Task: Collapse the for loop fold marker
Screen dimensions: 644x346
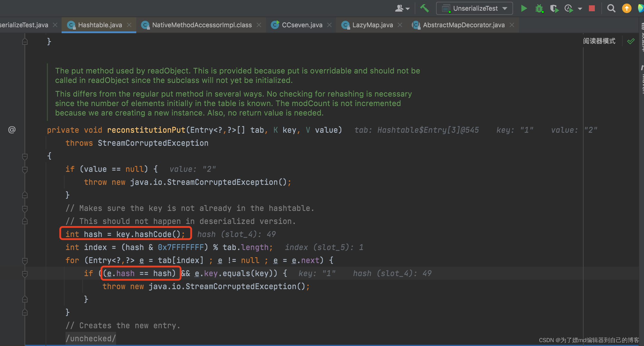Action: (x=25, y=261)
